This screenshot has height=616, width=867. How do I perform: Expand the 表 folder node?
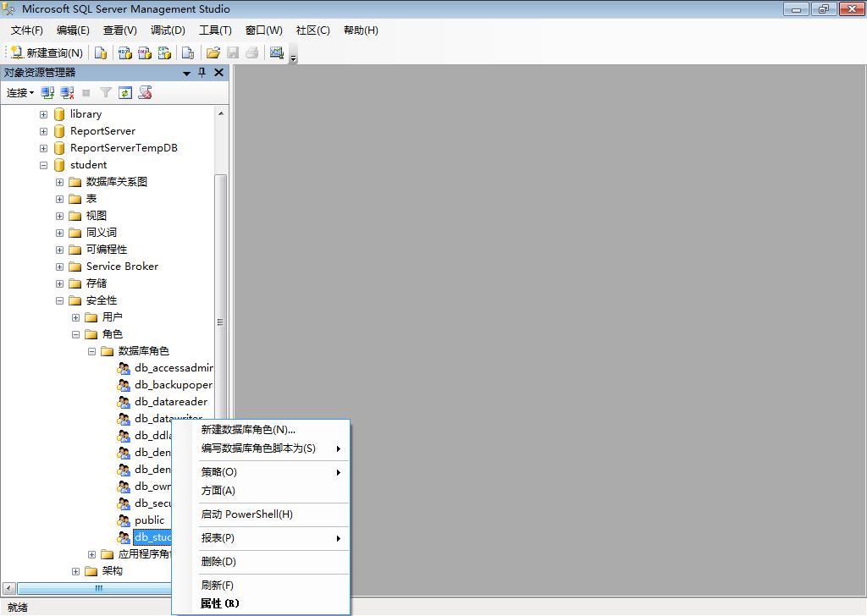tap(60, 199)
